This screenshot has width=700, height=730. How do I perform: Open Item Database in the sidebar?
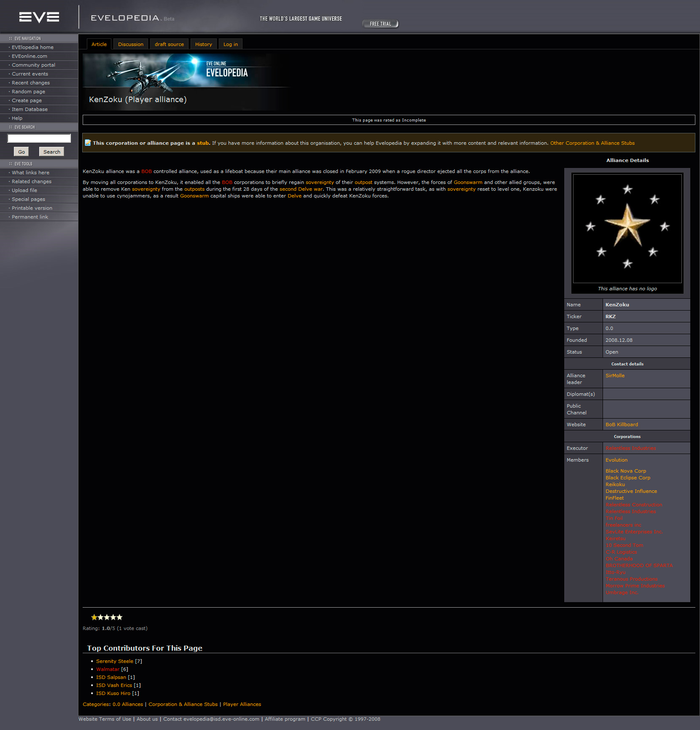tap(30, 109)
